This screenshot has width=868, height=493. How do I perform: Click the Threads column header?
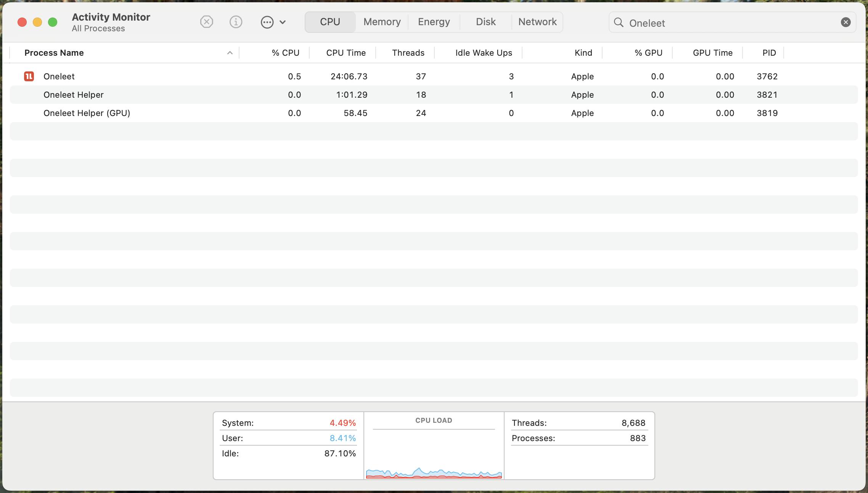tap(408, 53)
